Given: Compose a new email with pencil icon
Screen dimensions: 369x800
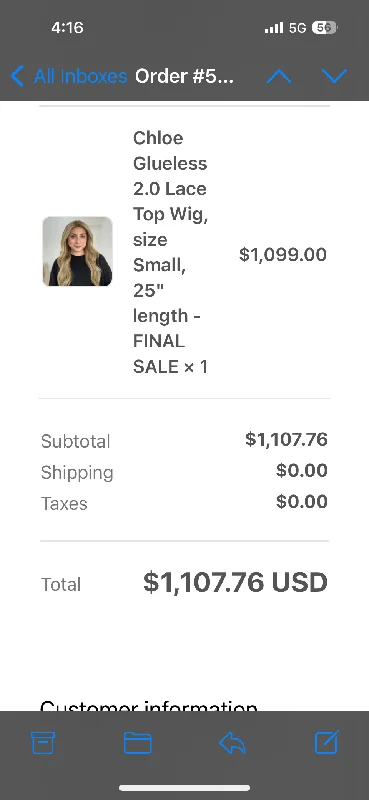Looking at the screenshot, I should pos(327,742).
